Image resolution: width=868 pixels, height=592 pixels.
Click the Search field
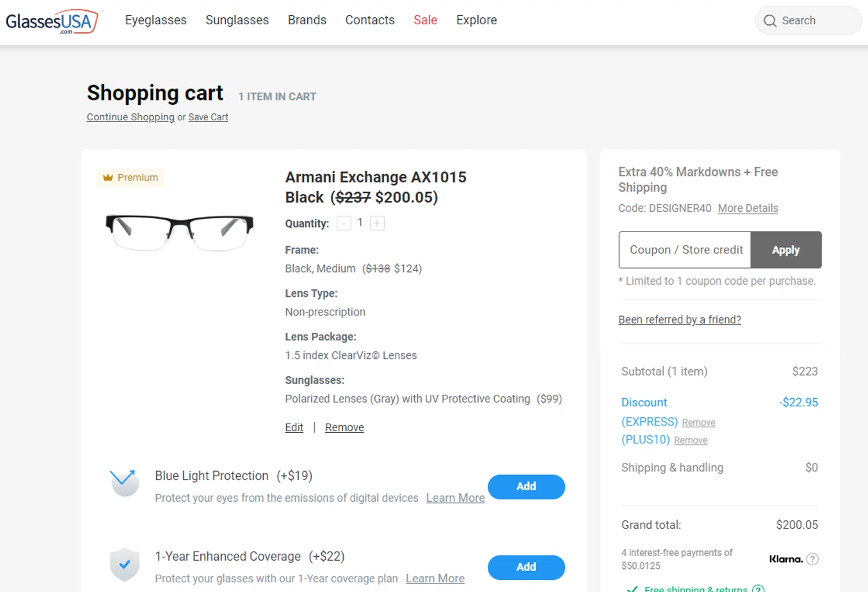[808, 21]
